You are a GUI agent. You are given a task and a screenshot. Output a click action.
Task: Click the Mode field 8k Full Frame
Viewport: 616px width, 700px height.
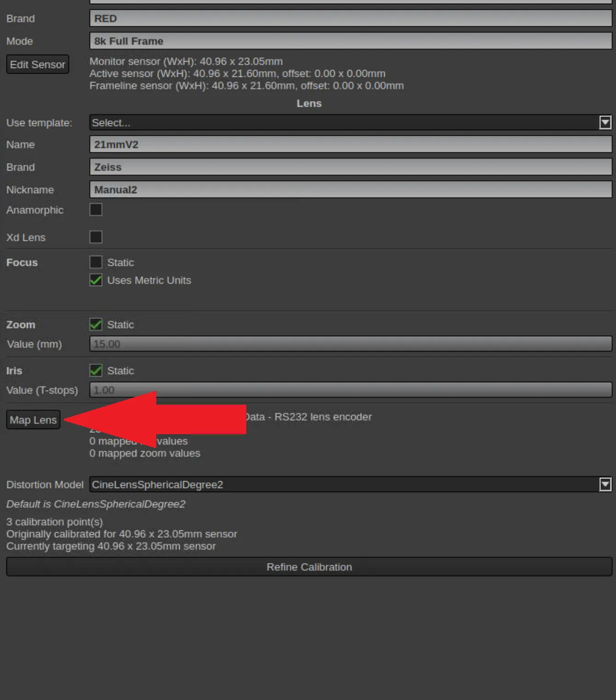pyautogui.click(x=351, y=41)
